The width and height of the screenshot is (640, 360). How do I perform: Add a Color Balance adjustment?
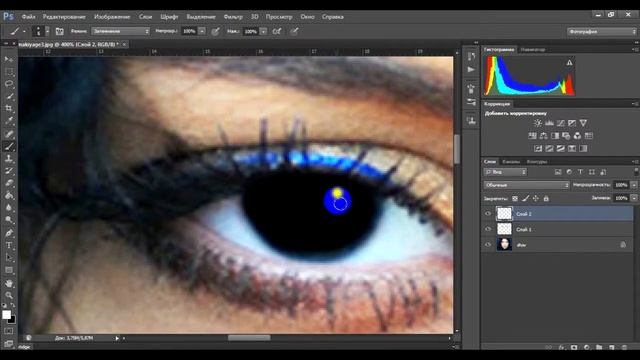(x=544, y=136)
